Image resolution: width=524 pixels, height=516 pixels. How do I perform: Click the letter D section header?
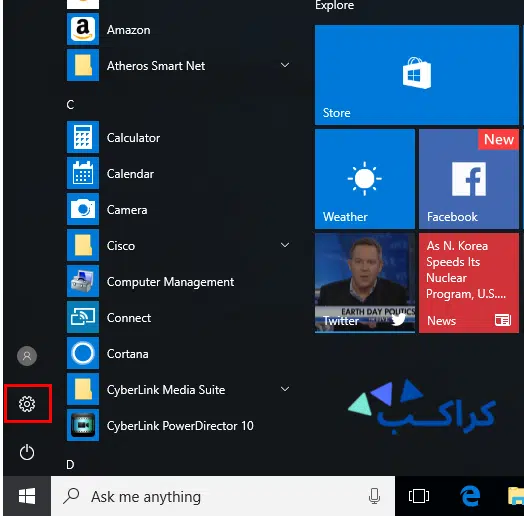70,465
